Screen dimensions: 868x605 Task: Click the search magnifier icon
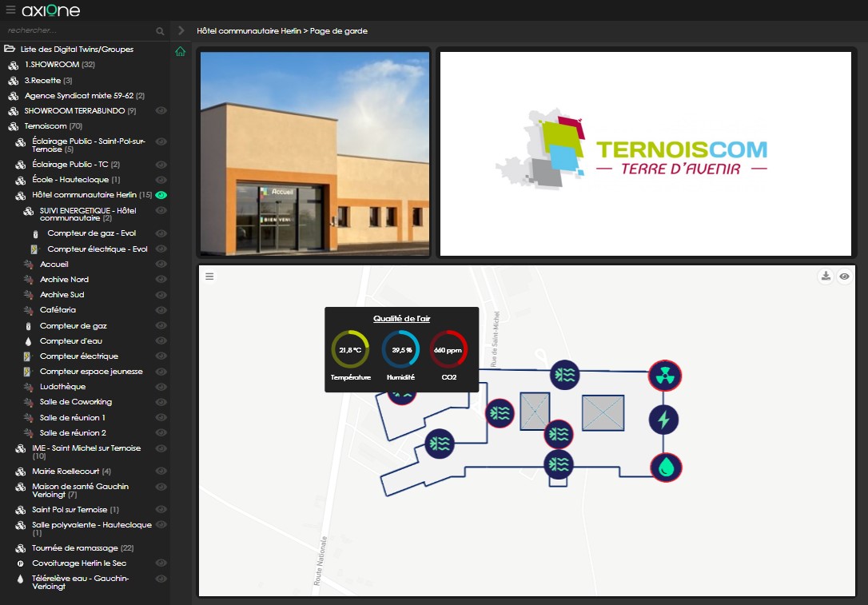[160, 31]
